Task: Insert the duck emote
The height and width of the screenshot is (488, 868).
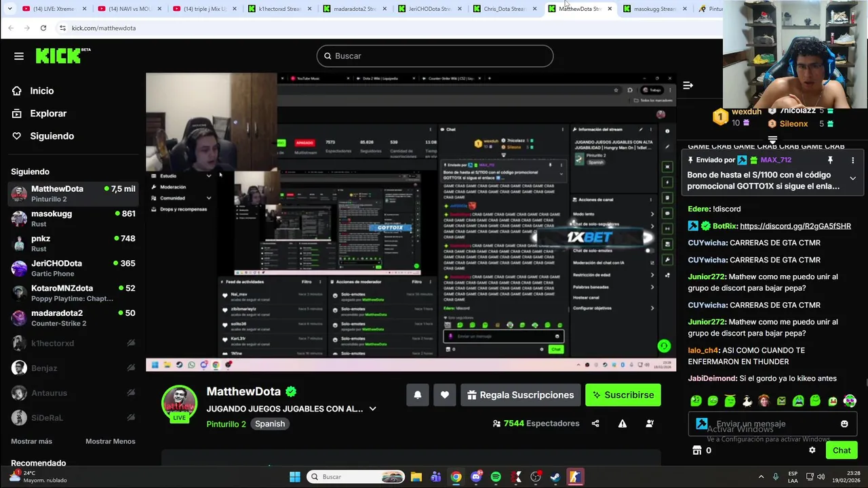Action: tap(747, 401)
